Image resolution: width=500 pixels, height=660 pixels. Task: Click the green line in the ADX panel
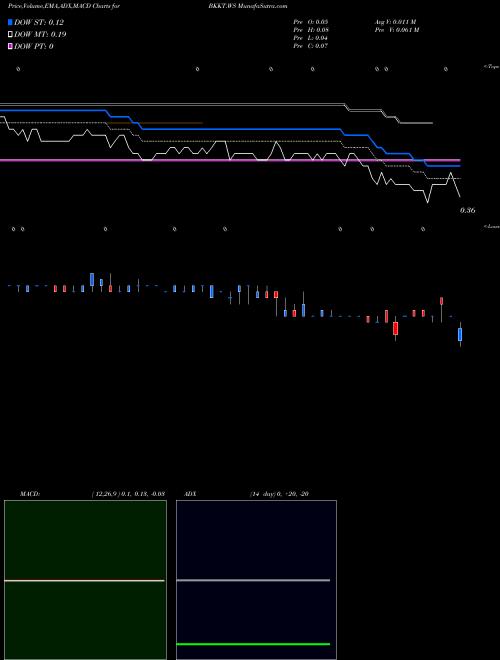click(253, 644)
